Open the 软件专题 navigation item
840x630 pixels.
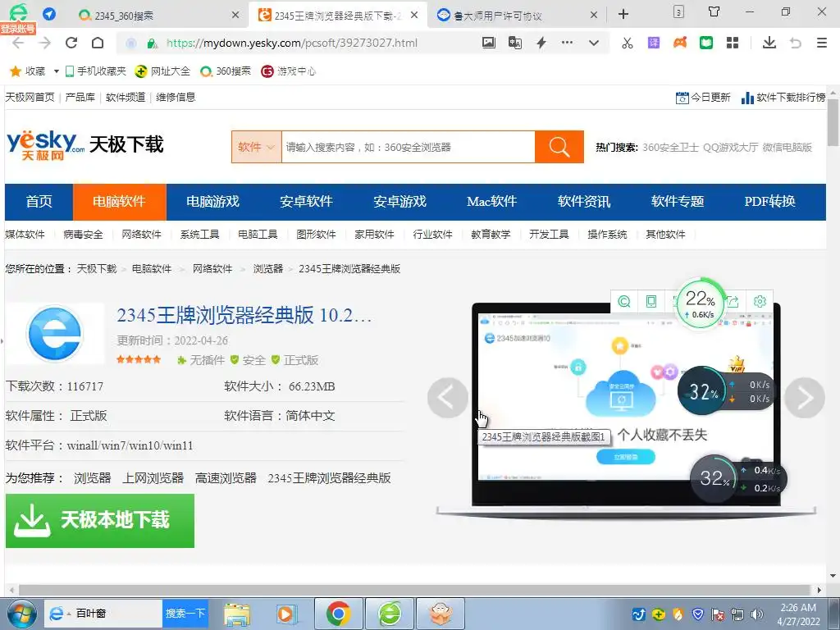[x=678, y=202]
